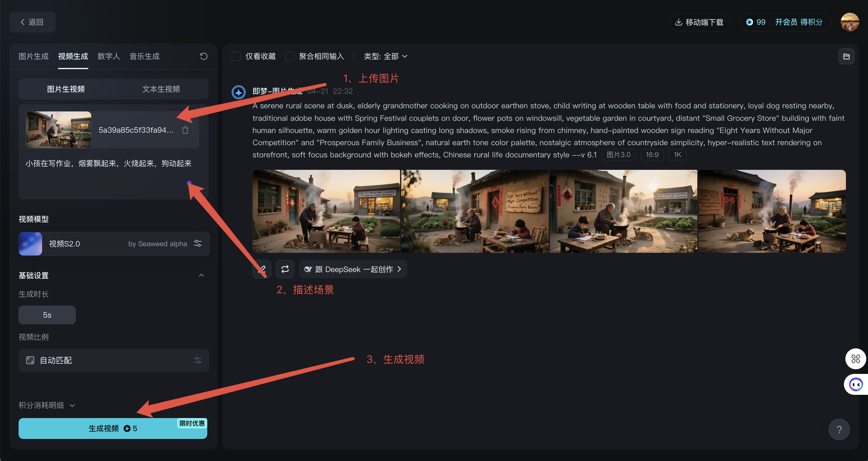The width and height of the screenshot is (868, 461).
Task: Enable the 仅看收藏 checkbox
Action: (236, 56)
